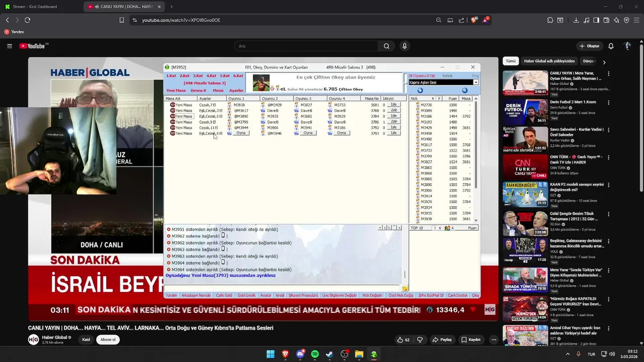This screenshot has height=362, width=644.
Task: Click nick M2730 in player list
Action: tap(426, 105)
